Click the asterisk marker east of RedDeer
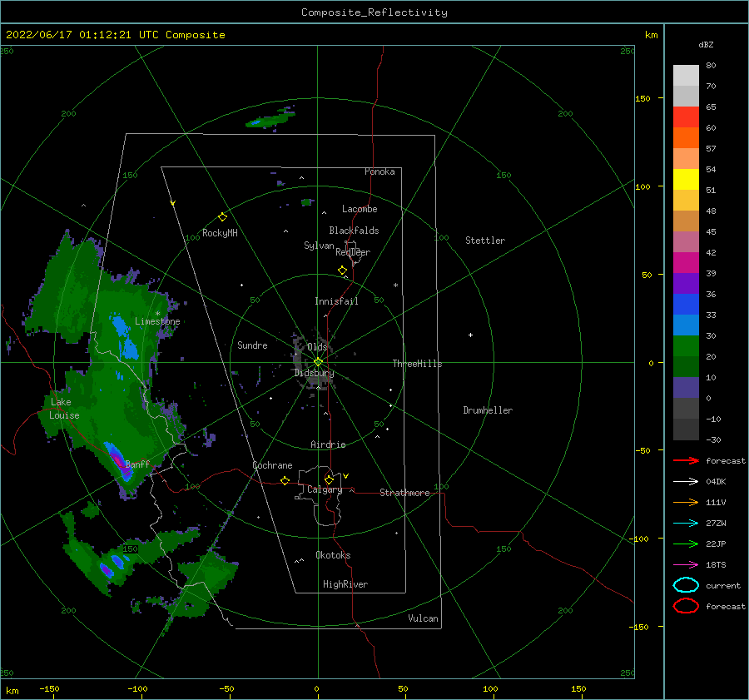Viewport: 749px width, 700px height. point(395,285)
